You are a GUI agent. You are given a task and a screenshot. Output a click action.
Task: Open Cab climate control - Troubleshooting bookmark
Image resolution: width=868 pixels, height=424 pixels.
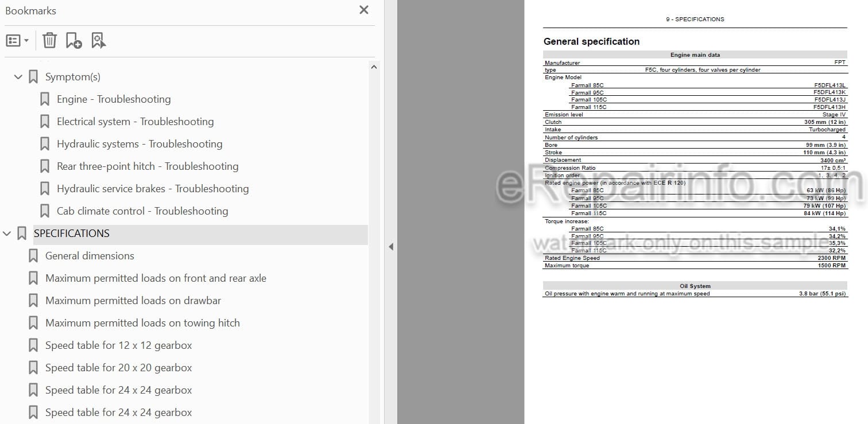click(142, 211)
